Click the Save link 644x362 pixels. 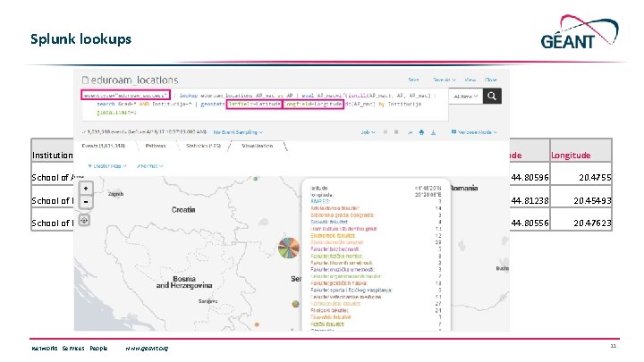coord(413,80)
